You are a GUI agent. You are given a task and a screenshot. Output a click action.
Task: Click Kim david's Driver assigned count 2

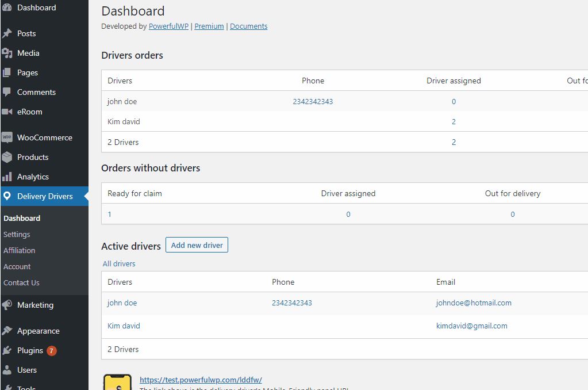(454, 121)
